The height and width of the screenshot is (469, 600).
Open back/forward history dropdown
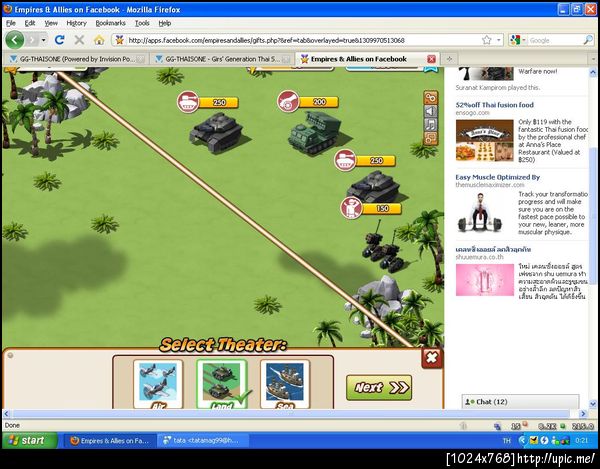click(44, 40)
